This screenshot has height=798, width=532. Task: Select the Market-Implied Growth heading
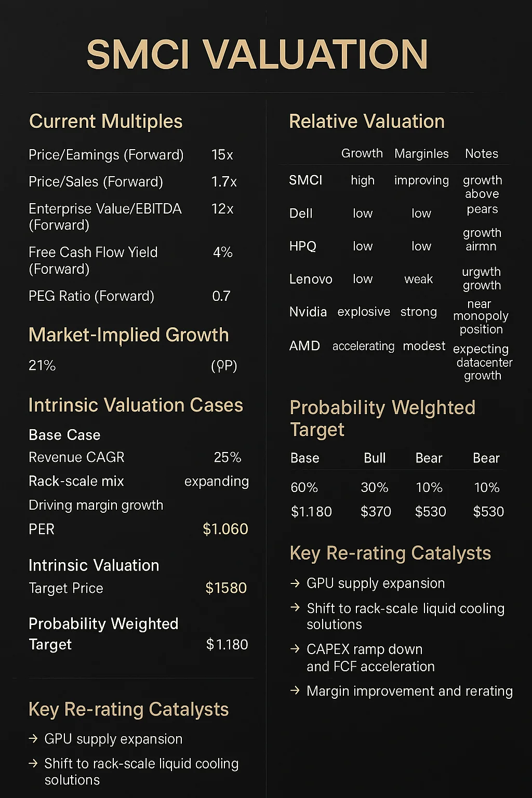click(129, 335)
